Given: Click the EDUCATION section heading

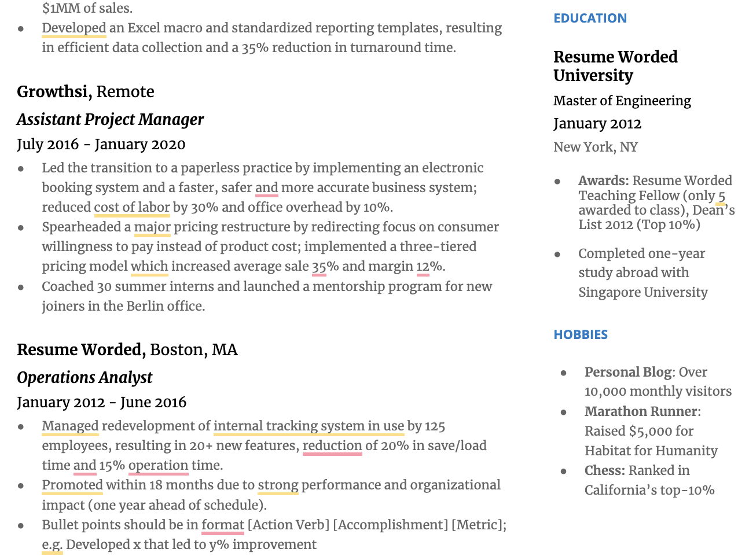Looking at the screenshot, I should (x=590, y=19).
